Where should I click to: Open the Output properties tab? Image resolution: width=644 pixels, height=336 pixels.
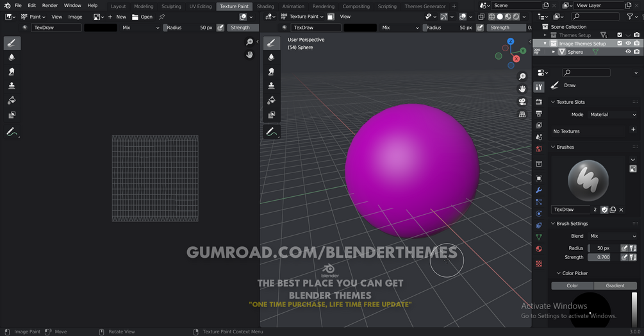pos(539,113)
